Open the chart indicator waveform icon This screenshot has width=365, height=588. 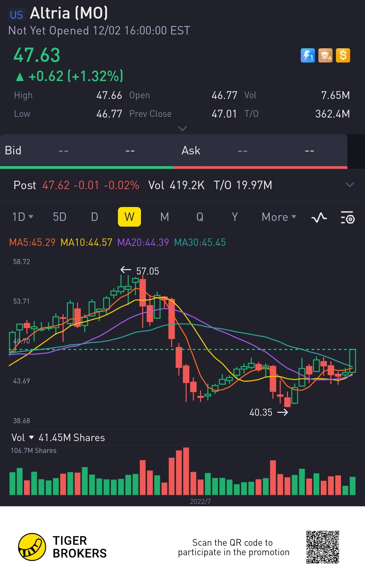pos(319,218)
